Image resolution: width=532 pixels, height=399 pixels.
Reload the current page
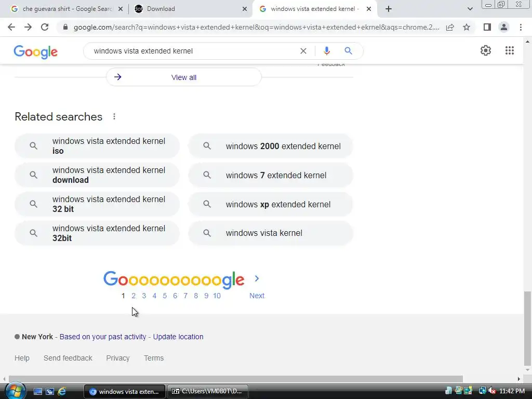[x=45, y=27]
